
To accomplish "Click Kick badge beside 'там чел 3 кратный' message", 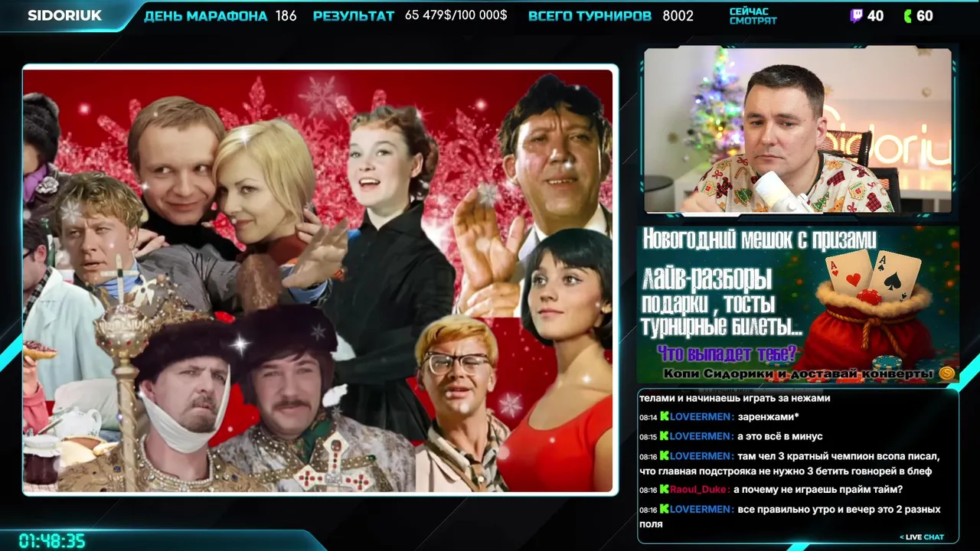I will (665, 456).
